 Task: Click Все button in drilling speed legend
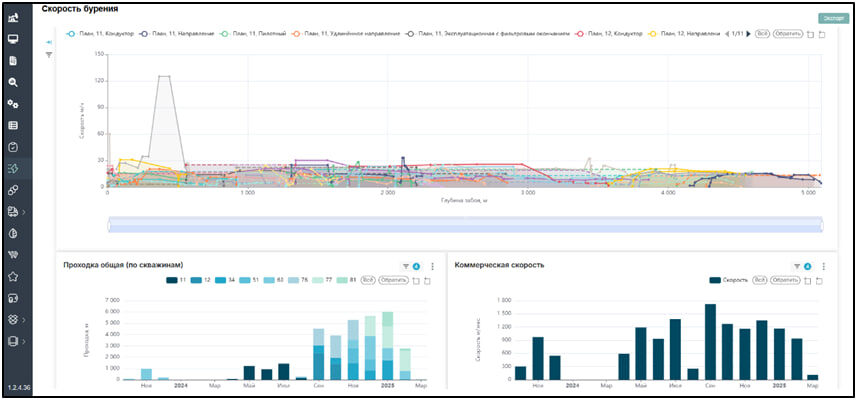tap(762, 34)
